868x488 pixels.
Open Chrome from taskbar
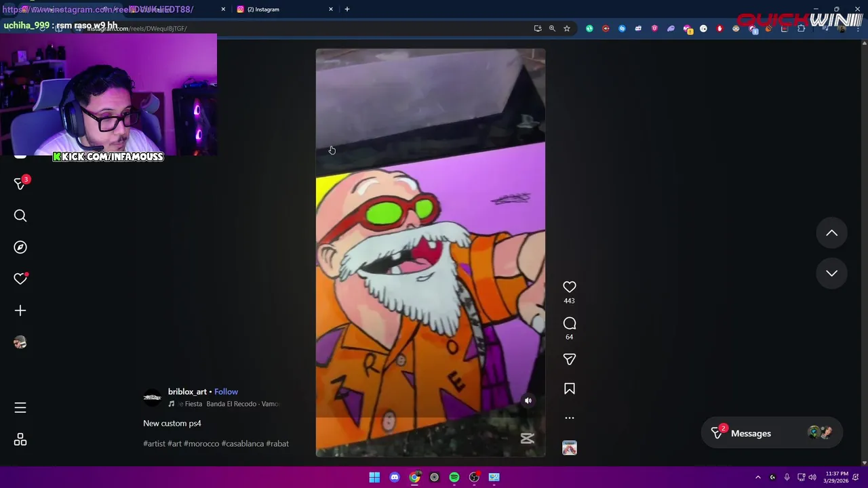[x=414, y=477]
